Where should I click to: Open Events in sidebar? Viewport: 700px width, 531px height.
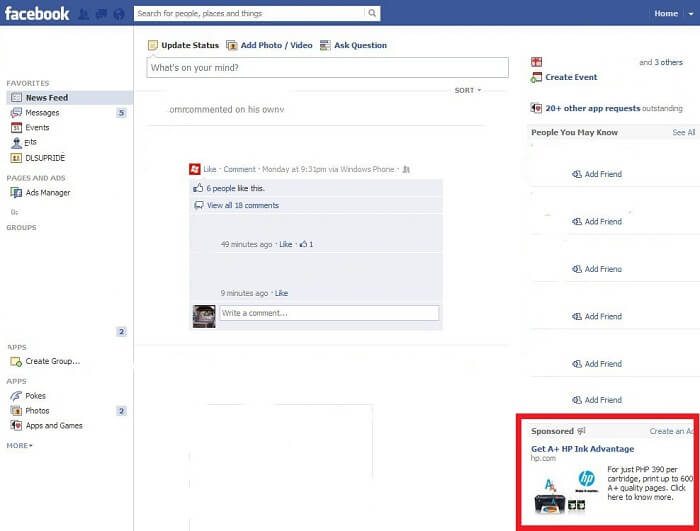coord(37,127)
